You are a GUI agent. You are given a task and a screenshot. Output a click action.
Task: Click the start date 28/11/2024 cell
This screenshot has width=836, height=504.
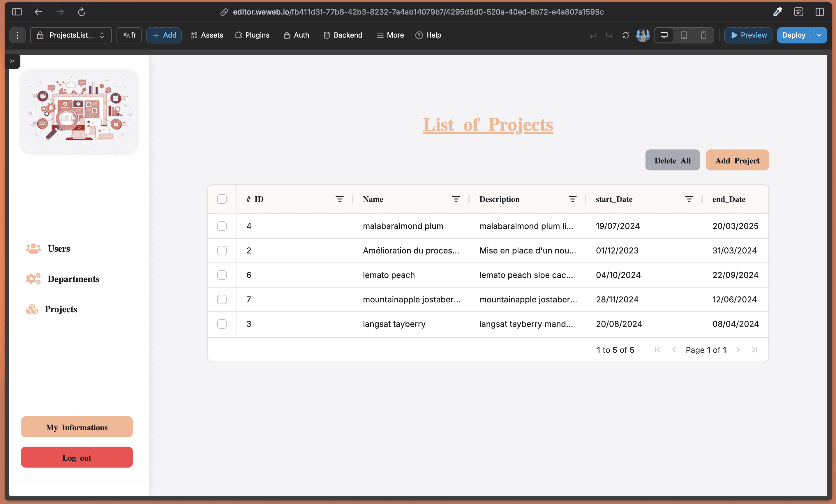point(617,299)
